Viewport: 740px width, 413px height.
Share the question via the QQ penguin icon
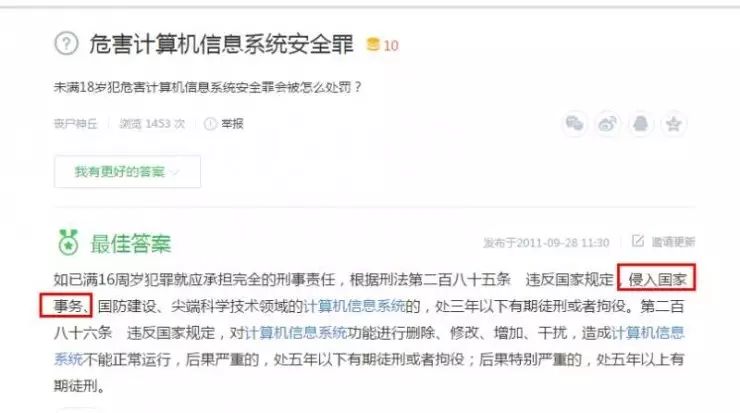click(x=640, y=124)
